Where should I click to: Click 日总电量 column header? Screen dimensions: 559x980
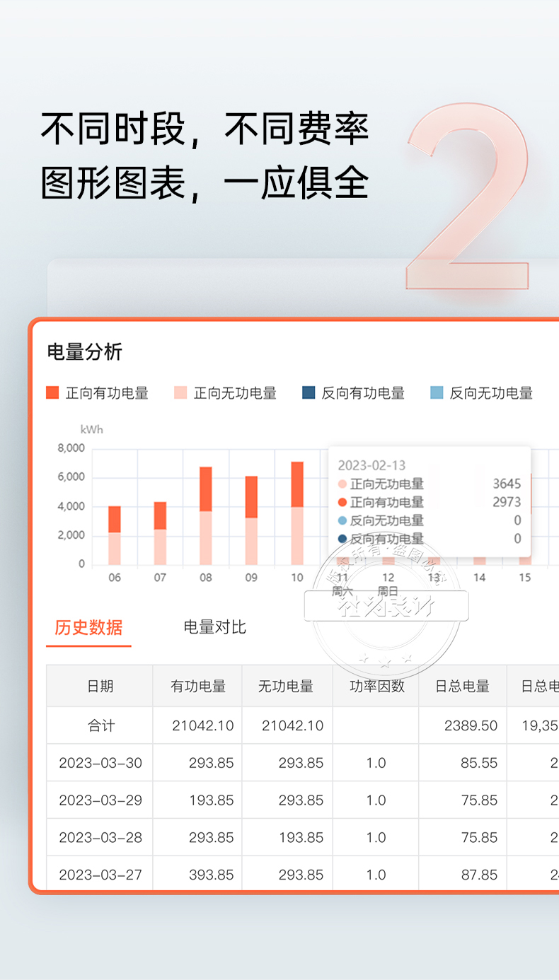[x=463, y=686]
